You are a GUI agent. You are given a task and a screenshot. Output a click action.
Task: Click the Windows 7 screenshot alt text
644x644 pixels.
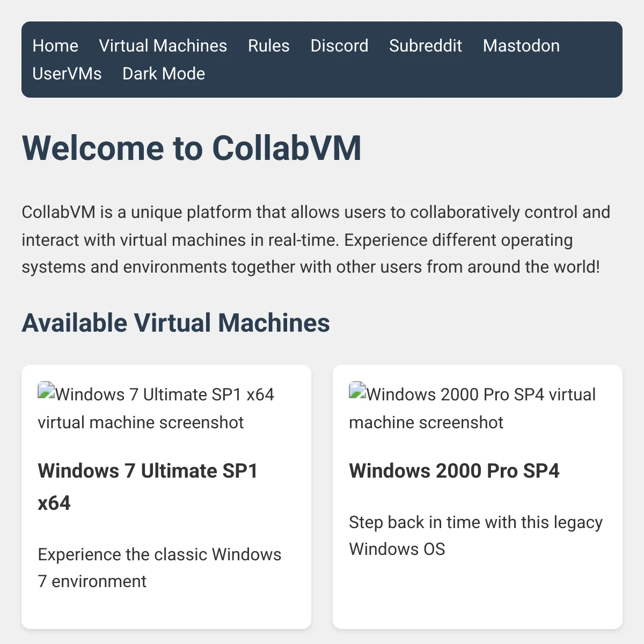(x=156, y=407)
